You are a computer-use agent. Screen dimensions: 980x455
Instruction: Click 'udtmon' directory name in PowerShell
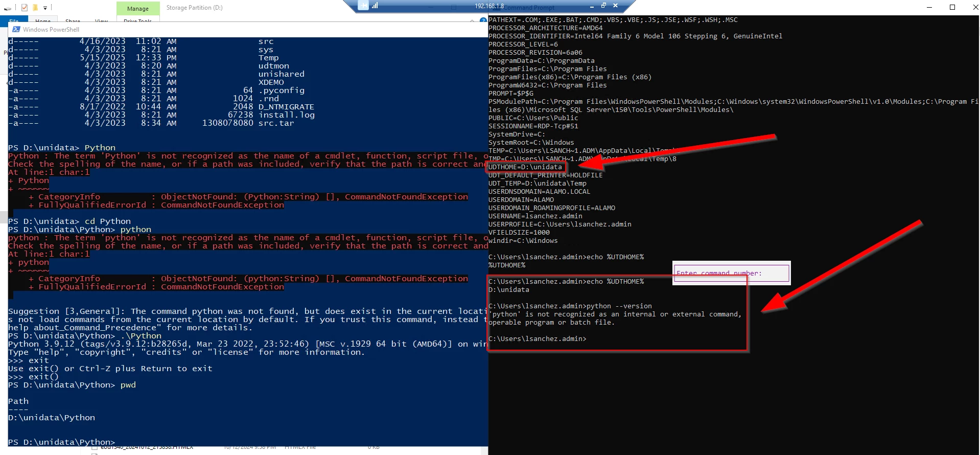[274, 66]
